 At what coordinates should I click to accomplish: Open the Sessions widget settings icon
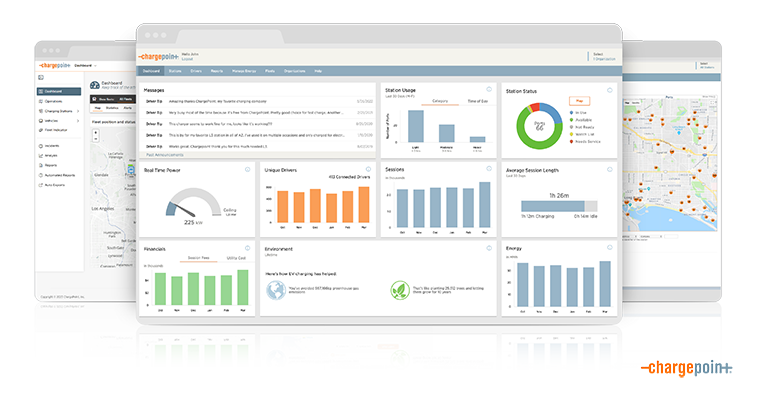(489, 168)
